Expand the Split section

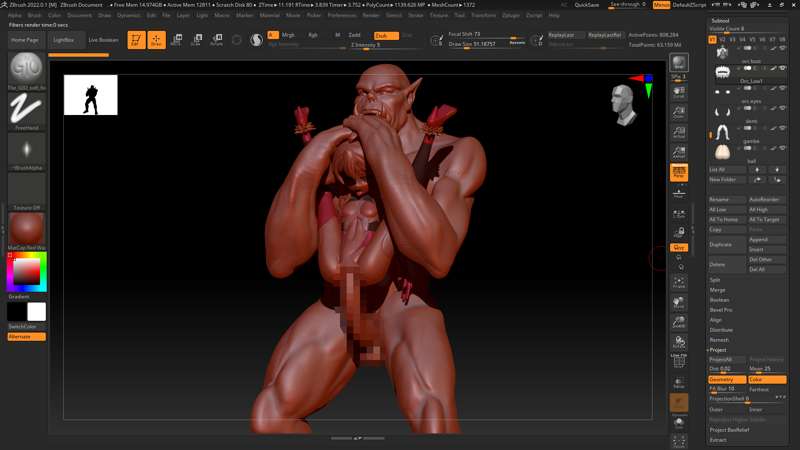[715, 280]
